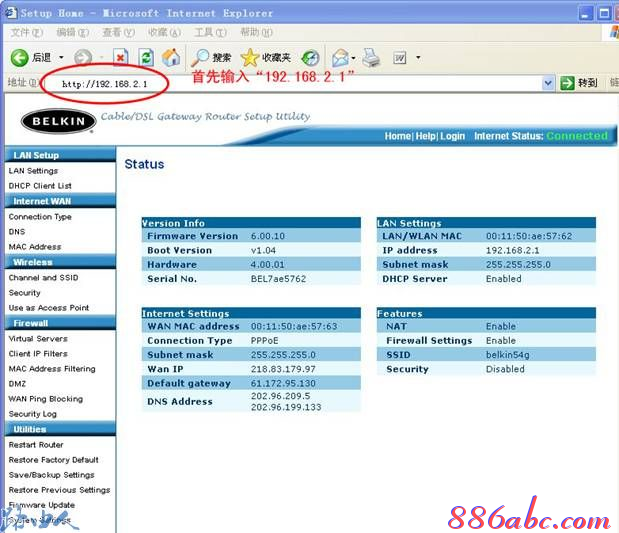Expand the address bar dropdown arrow
619x533 pixels.
(x=548, y=83)
